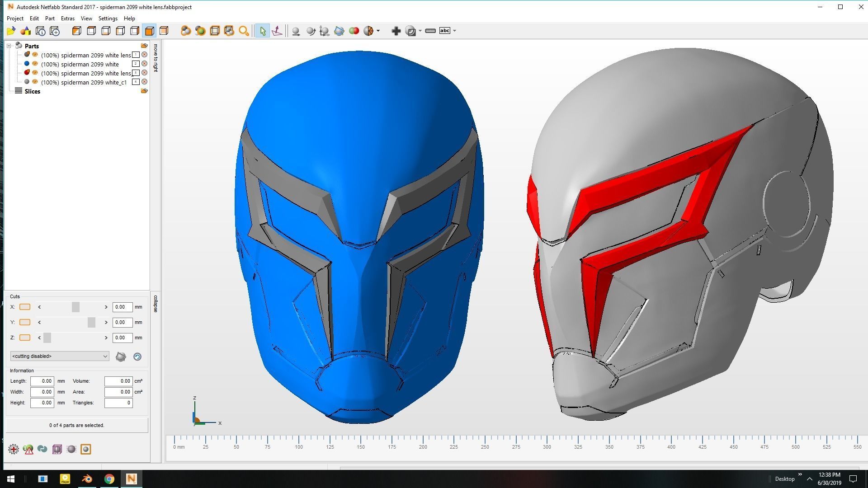Open dropdown arrow next to abc label tool
Viewport: 868px width, 488px height.
454,31
